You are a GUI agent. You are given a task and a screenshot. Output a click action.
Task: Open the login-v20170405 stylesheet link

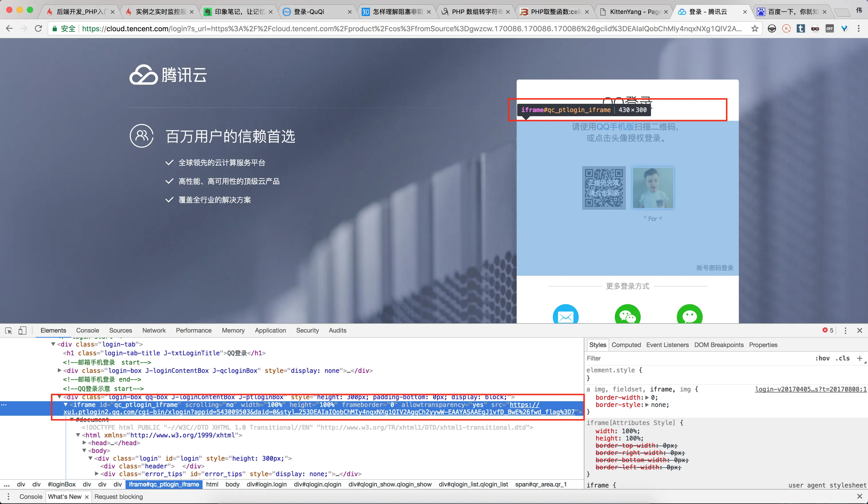click(811, 389)
